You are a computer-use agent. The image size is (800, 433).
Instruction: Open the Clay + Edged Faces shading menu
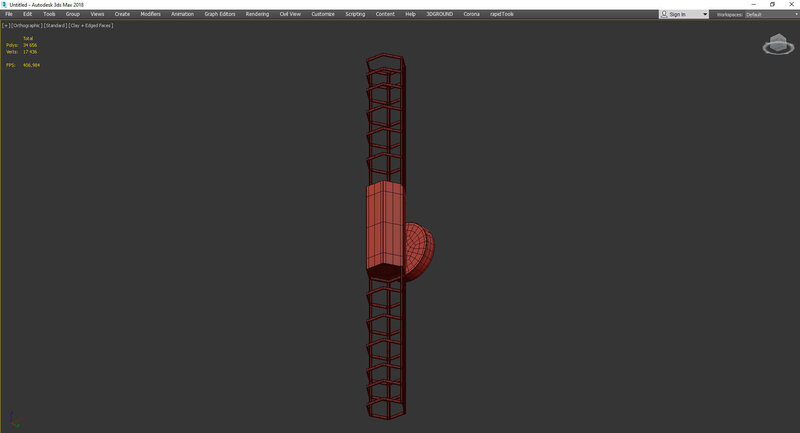point(91,25)
